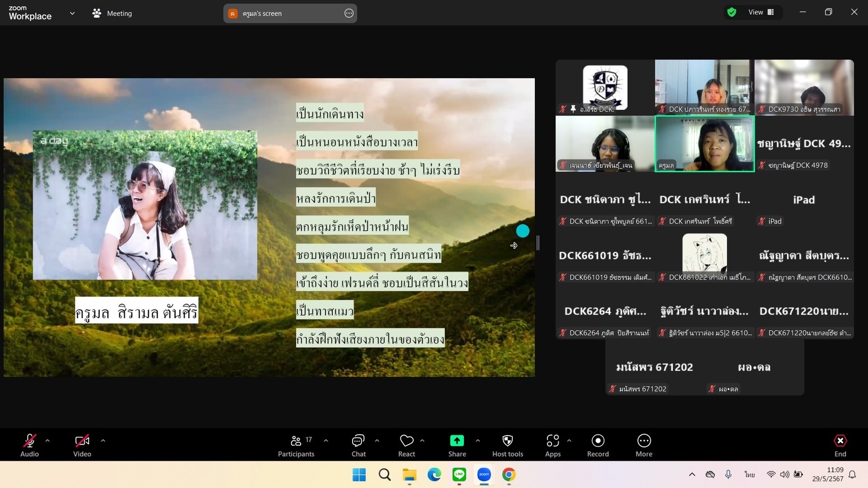
Task: Open the Zoom Workplace dropdown chevron
Action: tap(72, 13)
